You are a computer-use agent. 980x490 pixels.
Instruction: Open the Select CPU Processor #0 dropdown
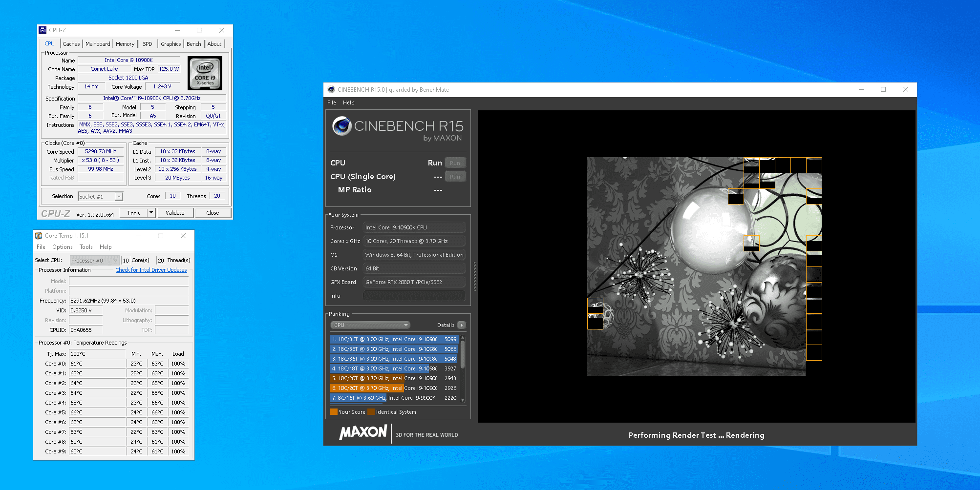tap(94, 261)
